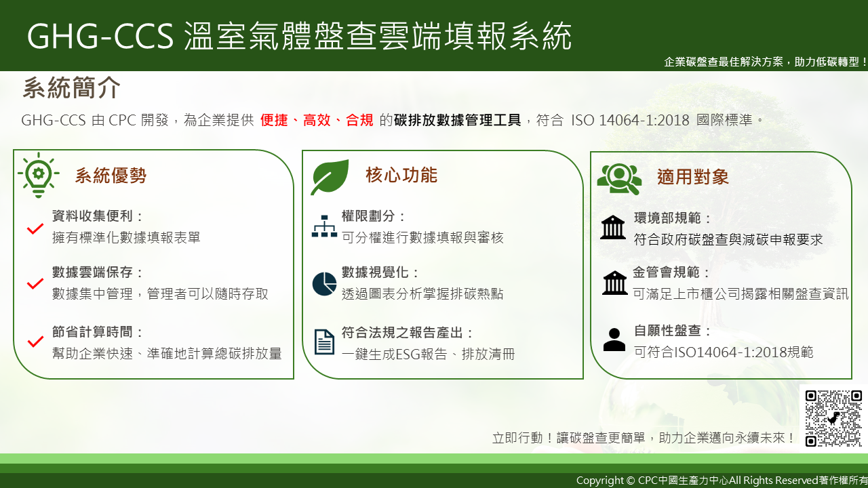This screenshot has height=488, width=868.
Task: Click the 適用對象 card heading
Action: point(693,177)
